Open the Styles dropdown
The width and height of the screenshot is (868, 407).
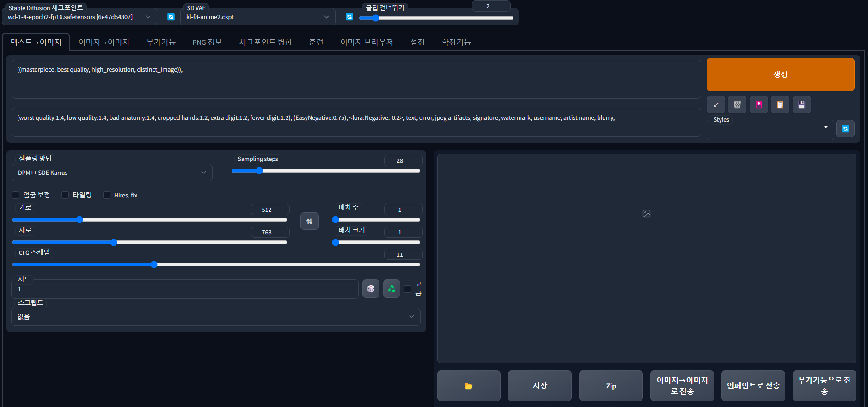click(770, 129)
